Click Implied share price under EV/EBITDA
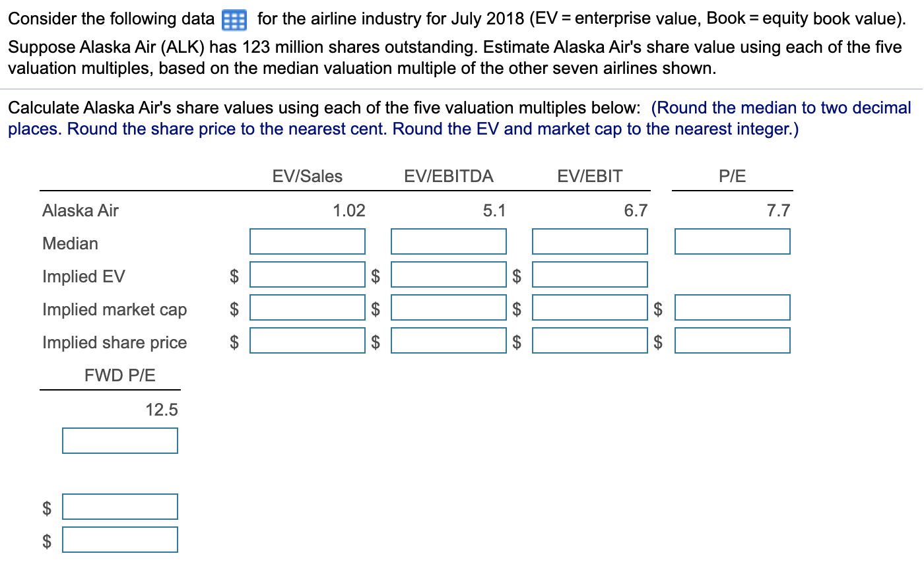 [x=449, y=340]
